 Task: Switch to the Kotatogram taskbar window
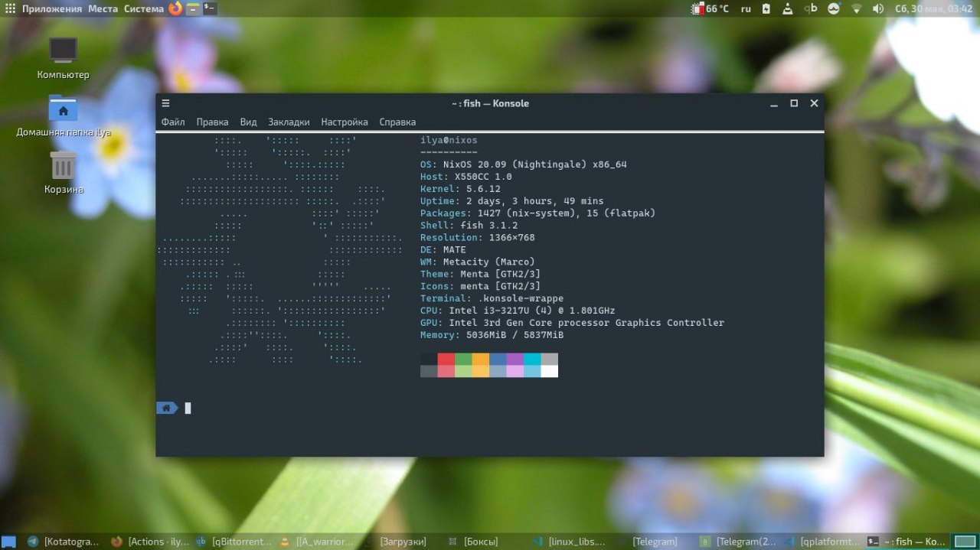tap(63, 542)
